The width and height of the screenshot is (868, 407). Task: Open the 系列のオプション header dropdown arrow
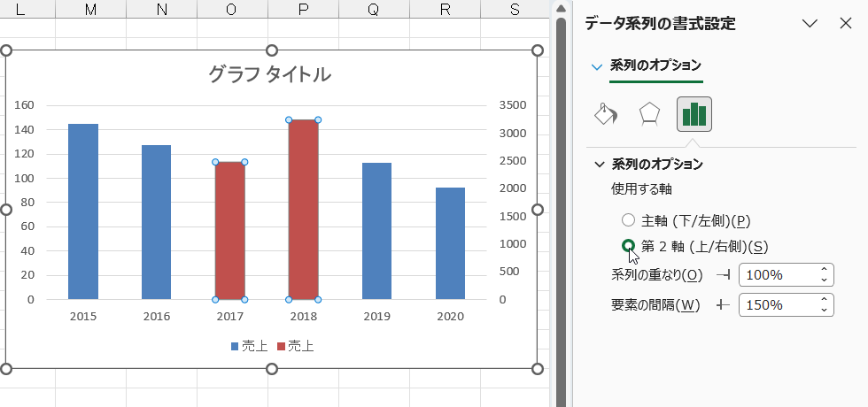pyautogui.click(x=597, y=67)
